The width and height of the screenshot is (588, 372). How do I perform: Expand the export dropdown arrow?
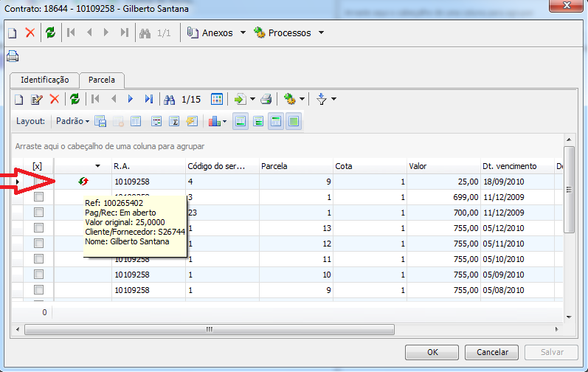tap(252, 99)
